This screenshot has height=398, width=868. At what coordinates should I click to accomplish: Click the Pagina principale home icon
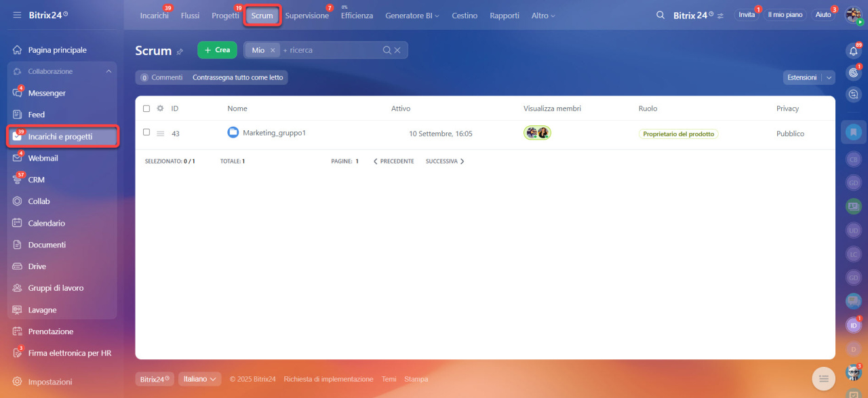(18, 50)
